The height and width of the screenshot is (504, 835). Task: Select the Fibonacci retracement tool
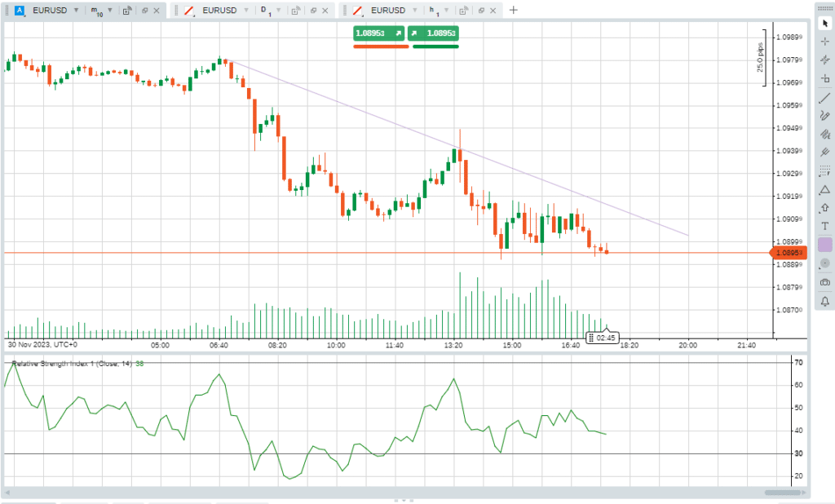[x=825, y=171]
